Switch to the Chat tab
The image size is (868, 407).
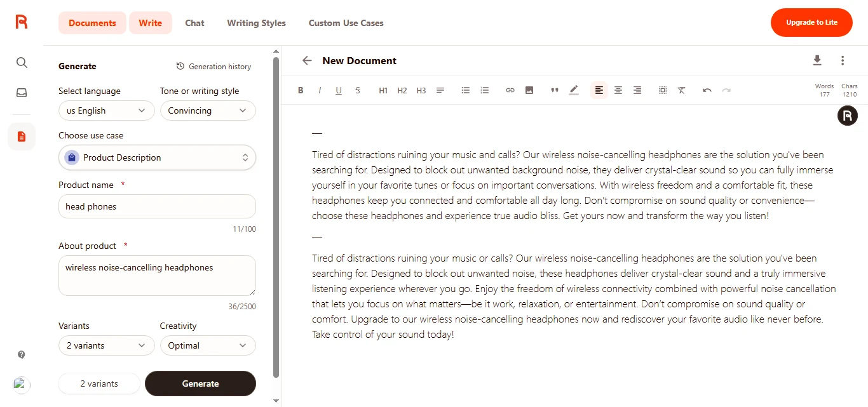click(x=194, y=23)
